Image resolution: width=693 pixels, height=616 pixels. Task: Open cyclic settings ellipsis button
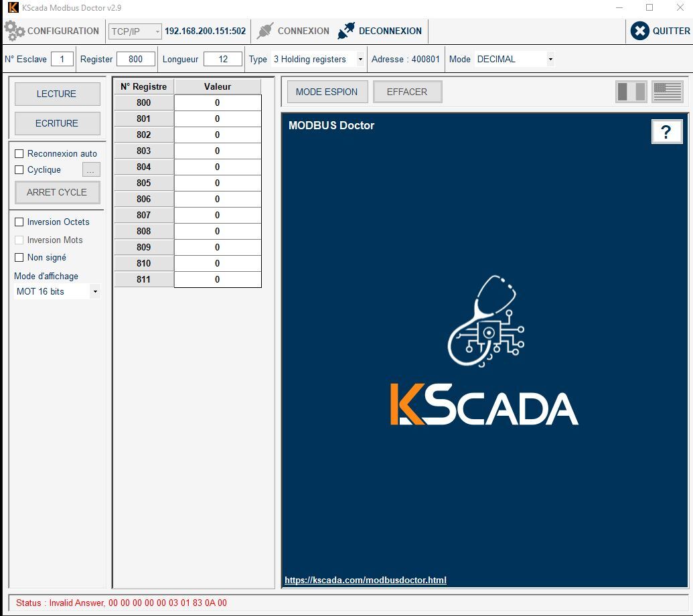coord(91,169)
